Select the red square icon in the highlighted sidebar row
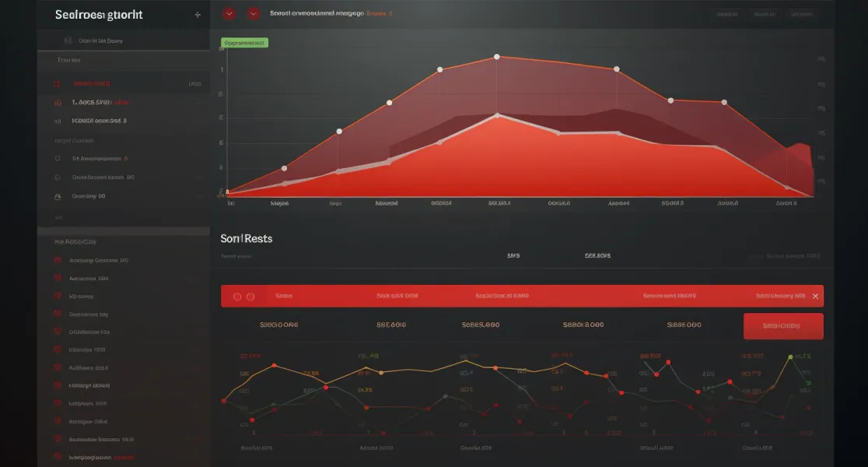The height and width of the screenshot is (467, 868). pos(57,83)
